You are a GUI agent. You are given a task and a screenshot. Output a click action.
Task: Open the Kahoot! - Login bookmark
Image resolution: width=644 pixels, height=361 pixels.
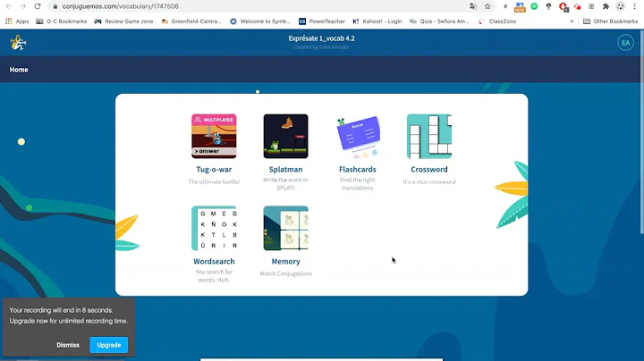[377, 21]
